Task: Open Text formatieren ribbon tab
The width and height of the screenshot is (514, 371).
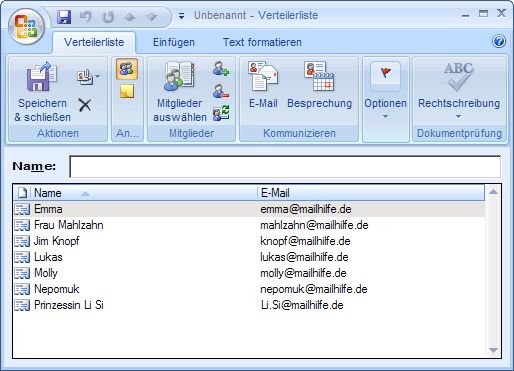Action: (262, 42)
